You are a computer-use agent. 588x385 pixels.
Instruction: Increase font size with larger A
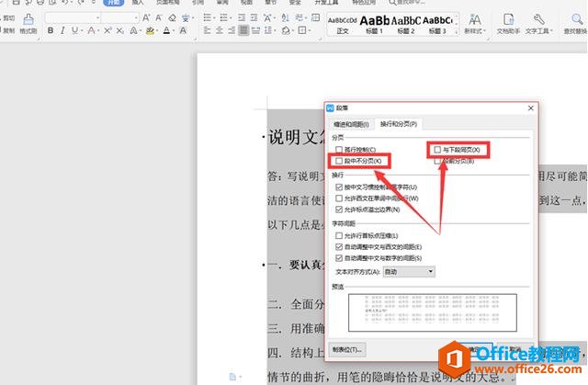[146, 17]
